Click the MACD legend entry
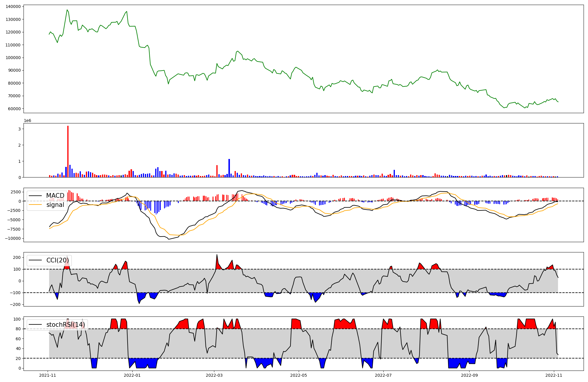 pyautogui.click(x=55, y=196)
